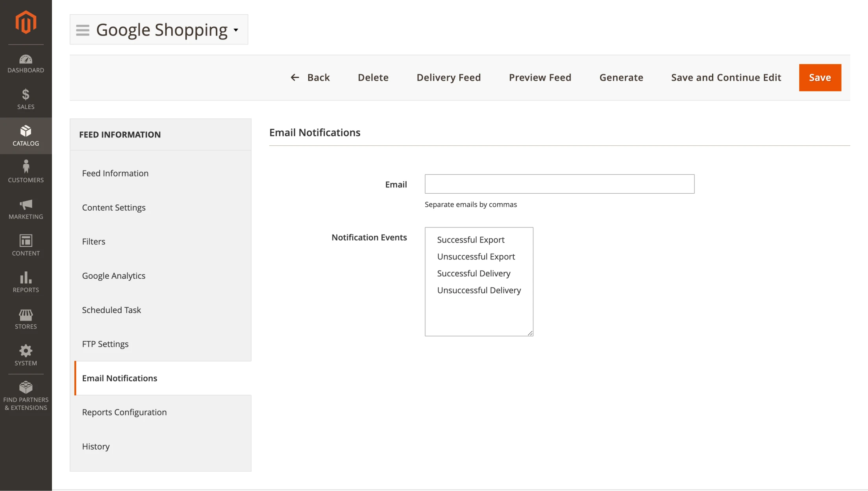Viewport: 868px width, 491px height.
Task: Open Marketing megaphone icon
Action: [x=26, y=204]
